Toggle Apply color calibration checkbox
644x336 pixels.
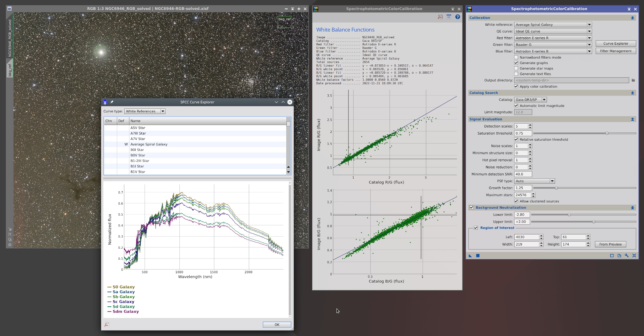coord(516,86)
